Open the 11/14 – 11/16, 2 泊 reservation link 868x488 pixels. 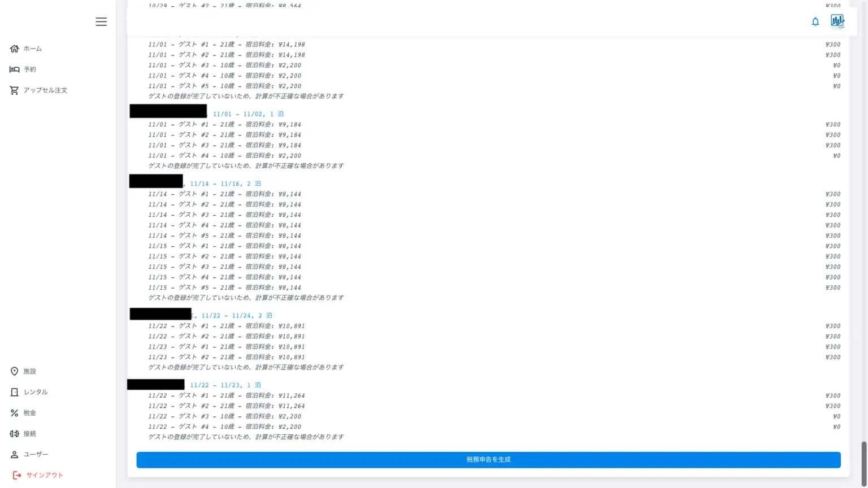[225, 184]
